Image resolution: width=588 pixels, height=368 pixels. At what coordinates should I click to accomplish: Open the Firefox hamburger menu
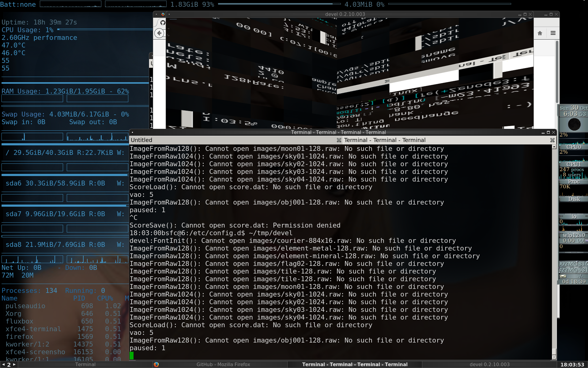coord(553,33)
